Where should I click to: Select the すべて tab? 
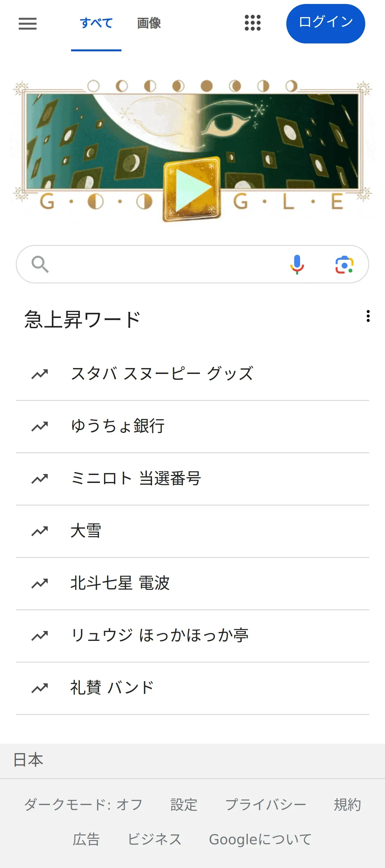click(x=96, y=23)
